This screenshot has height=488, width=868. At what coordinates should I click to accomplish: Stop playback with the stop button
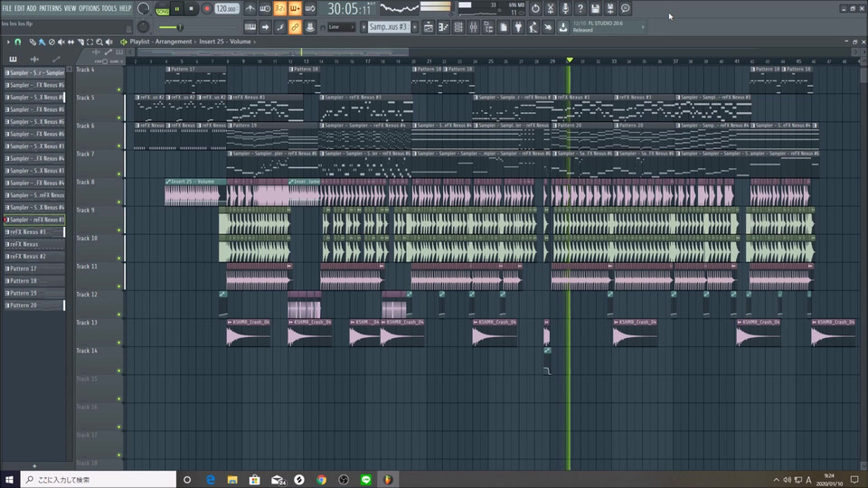click(192, 9)
